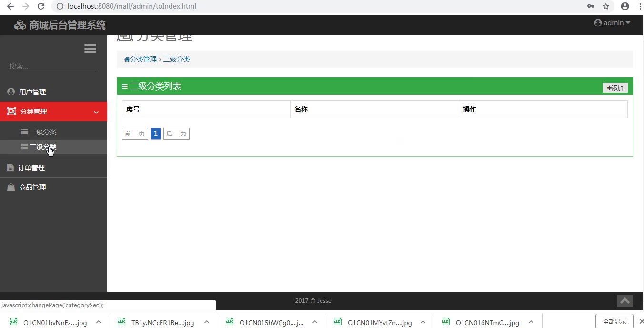Image resolution: width=644 pixels, height=328 pixels.
Task: Click 全部显示 show all downloads
Action: [x=614, y=322]
